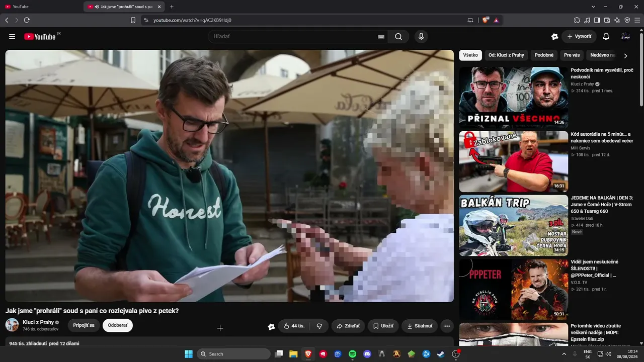644x362 pixels.
Task: Open the tab search dropdown arrow
Action: click(593, 7)
